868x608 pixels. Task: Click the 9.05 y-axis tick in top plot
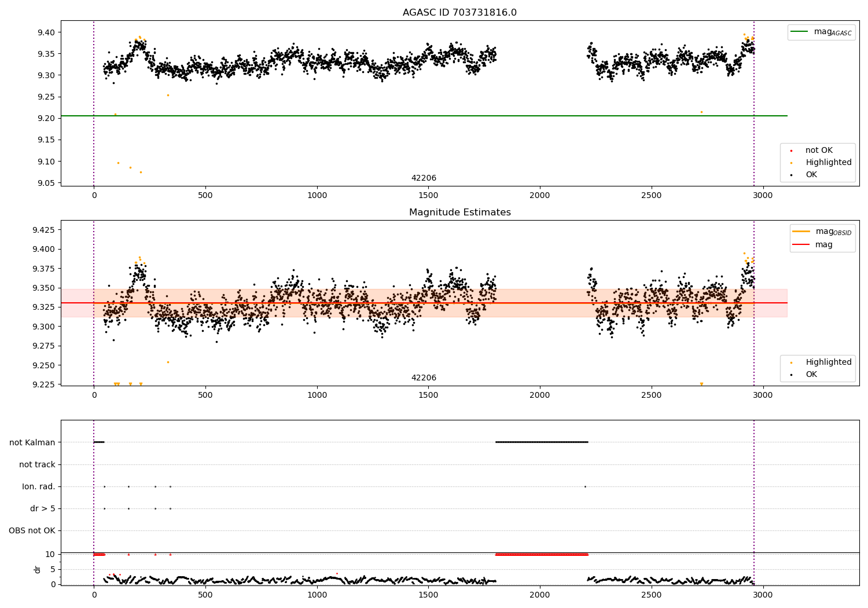click(46, 183)
